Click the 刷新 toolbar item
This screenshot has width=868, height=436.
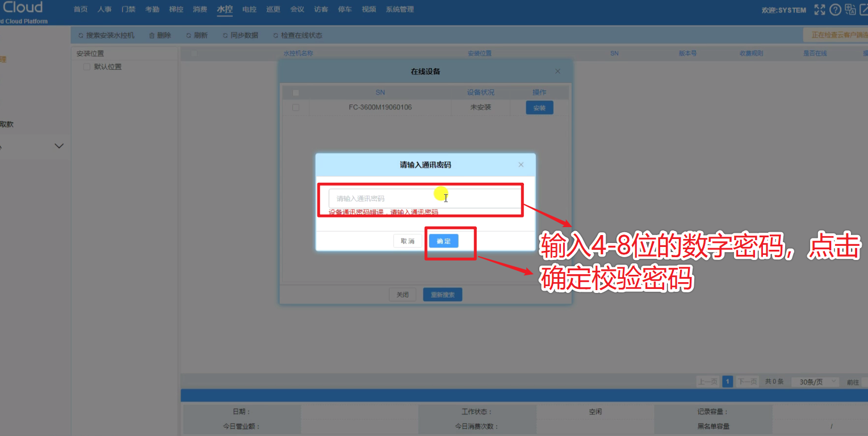(x=196, y=35)
